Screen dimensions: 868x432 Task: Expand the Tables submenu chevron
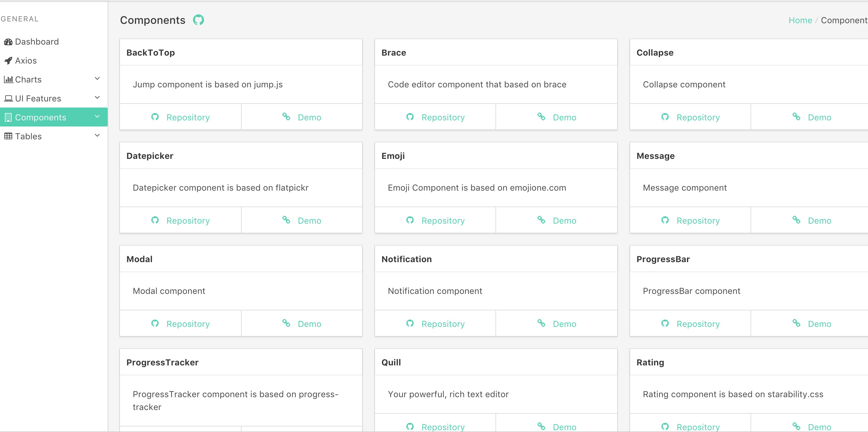click(97, 135)
